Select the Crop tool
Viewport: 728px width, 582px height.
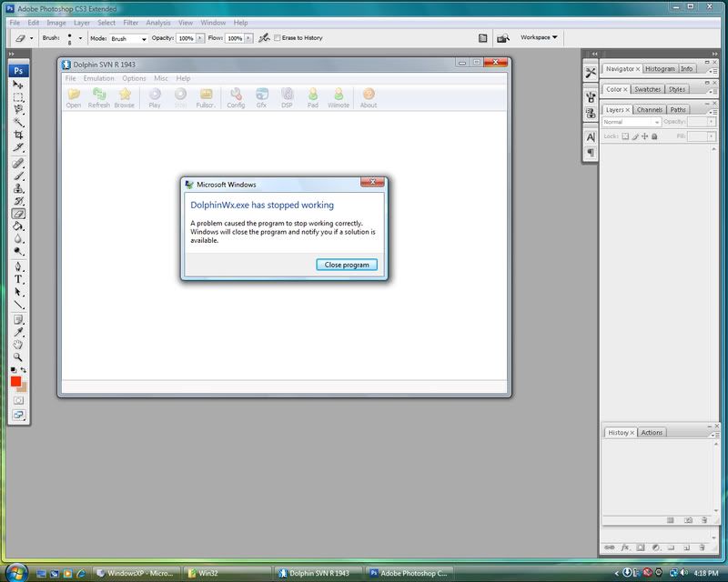click(x=18, y=135)
